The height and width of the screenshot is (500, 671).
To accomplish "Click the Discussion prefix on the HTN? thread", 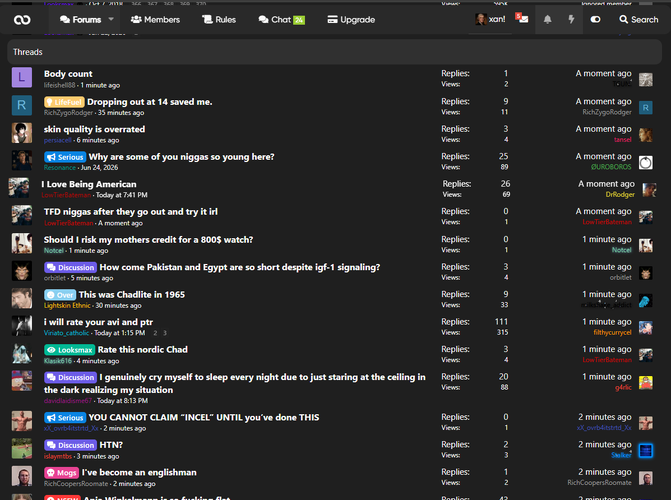I will [70, 445].
